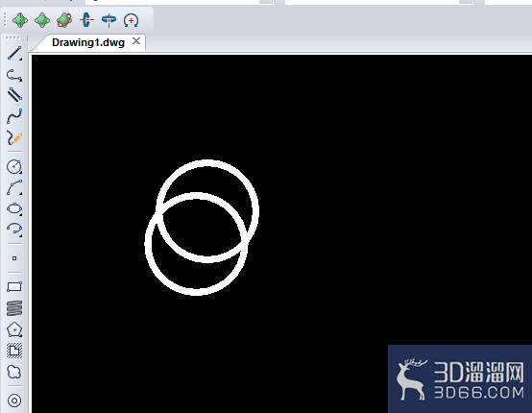The width and height of the screenshot is (532, 413).
Task: Select the Revision Cloud tool
Action: (x=14, y=372)
